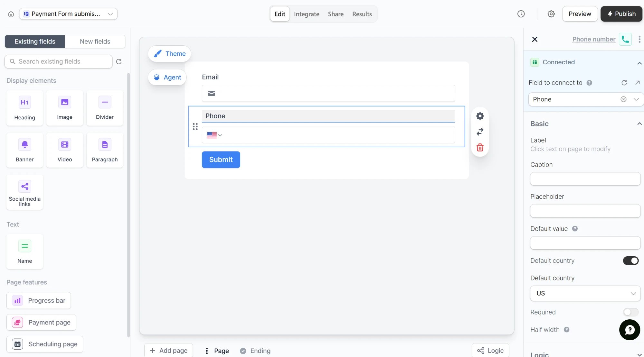Collapse the Basic section

point(639,124)
